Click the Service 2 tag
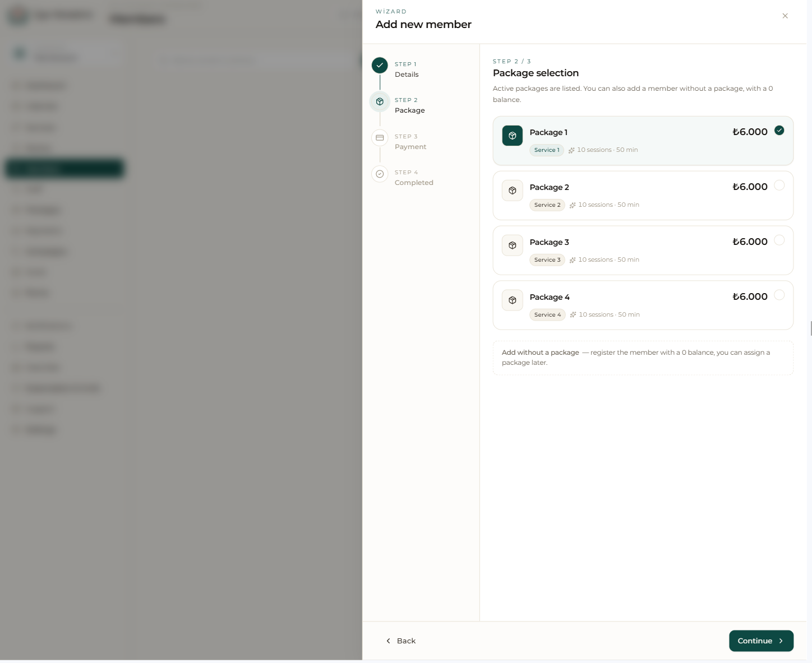Screen dimensions: 812x663 click(x=547, y=205)
